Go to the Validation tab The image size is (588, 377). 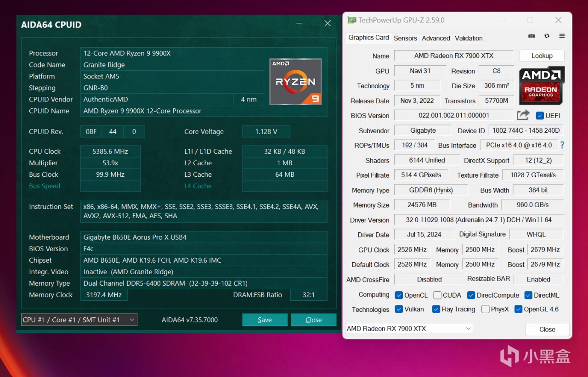coord(469,38)
